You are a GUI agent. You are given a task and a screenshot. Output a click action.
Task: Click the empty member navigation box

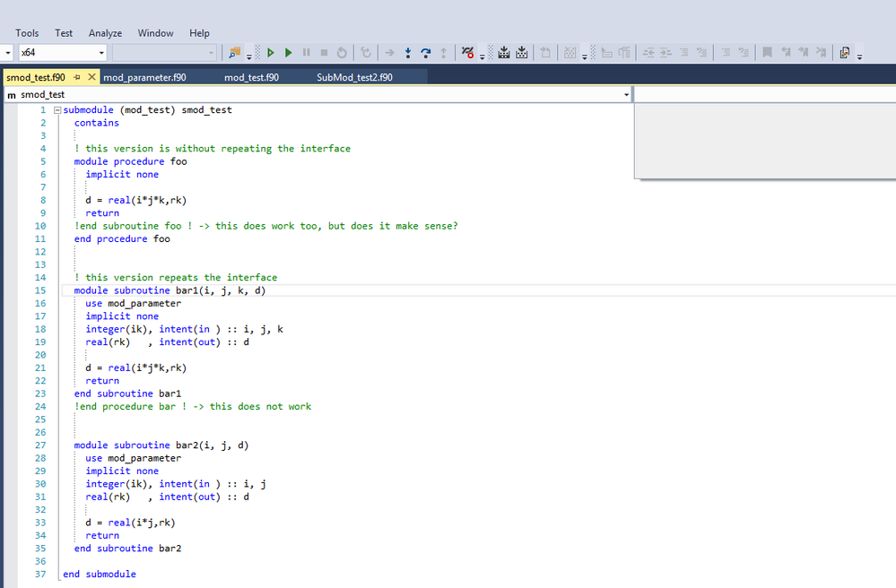764,95
